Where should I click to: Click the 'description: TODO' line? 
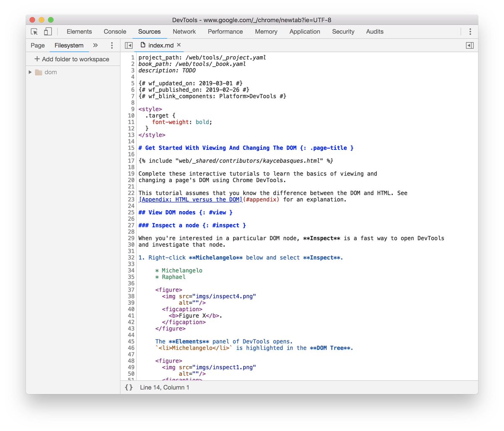click(x=167, y=71)
